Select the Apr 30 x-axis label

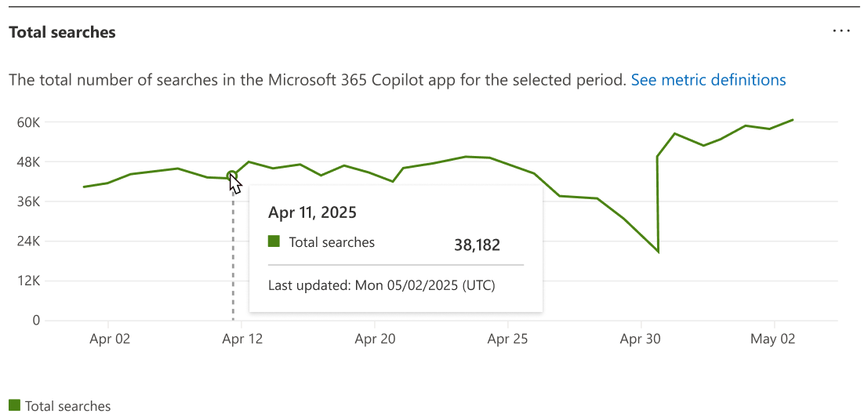(x=641, y=339)
